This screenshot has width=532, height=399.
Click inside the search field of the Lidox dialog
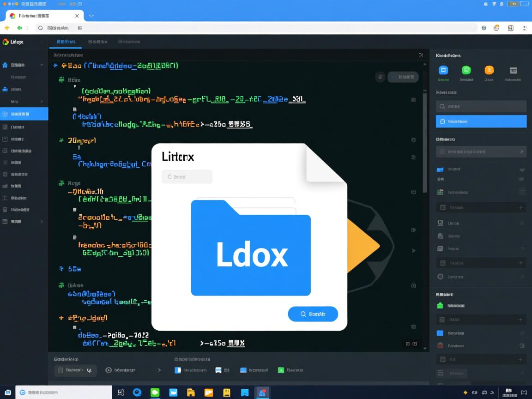[187, 176]
